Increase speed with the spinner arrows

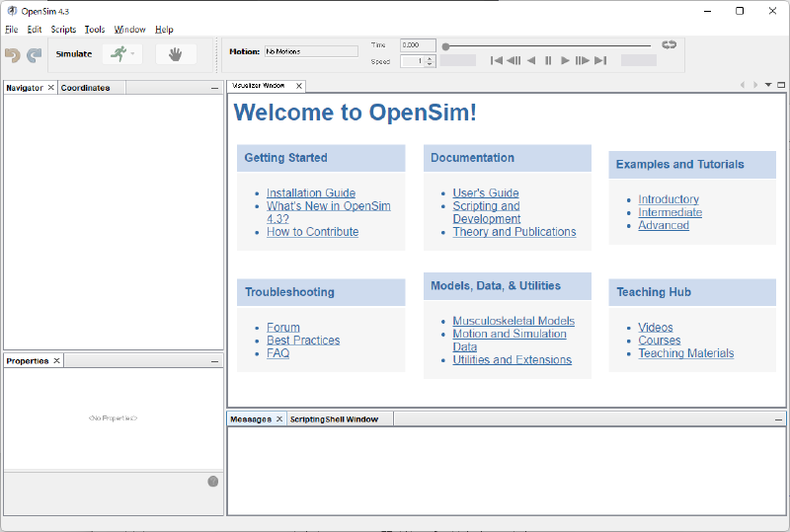point(431,58)
